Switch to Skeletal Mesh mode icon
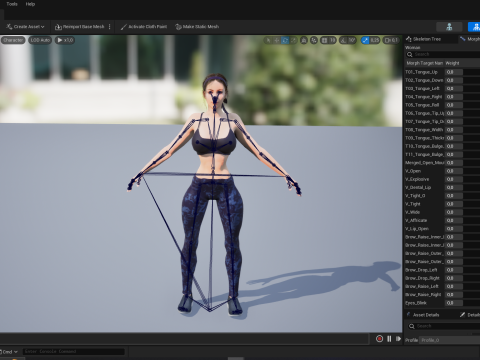 475,27
